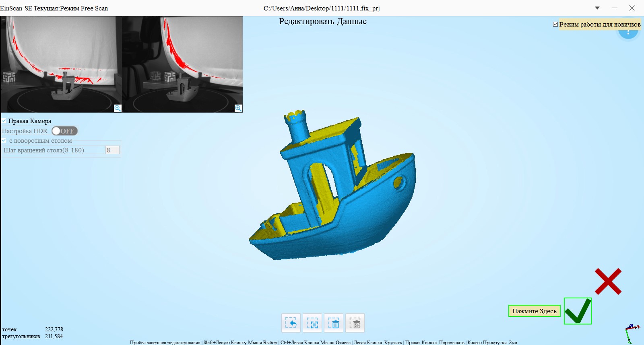Click the 'Редактировать Данные' heading
Viewport: 644px width, 345px height.
point(323,21)
